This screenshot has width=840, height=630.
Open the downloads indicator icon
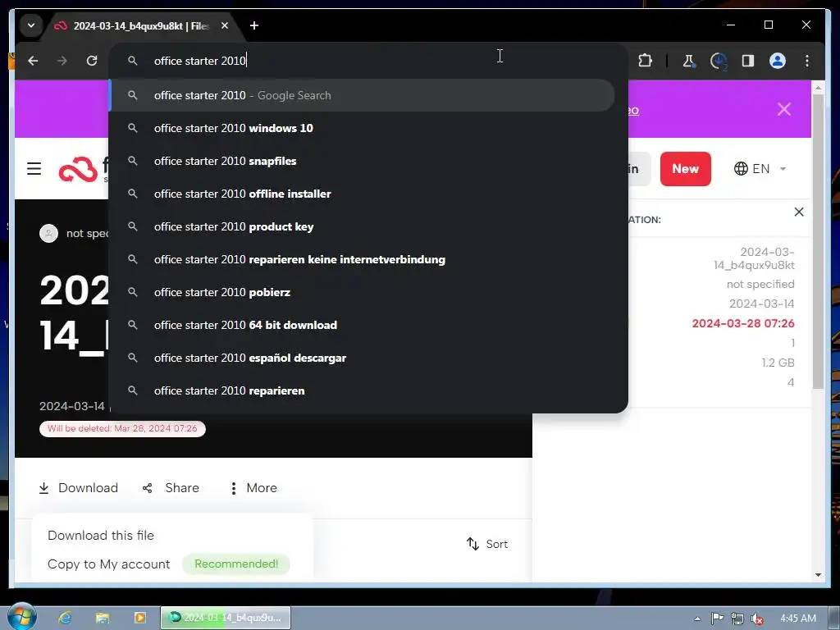[x=719, y=61]
